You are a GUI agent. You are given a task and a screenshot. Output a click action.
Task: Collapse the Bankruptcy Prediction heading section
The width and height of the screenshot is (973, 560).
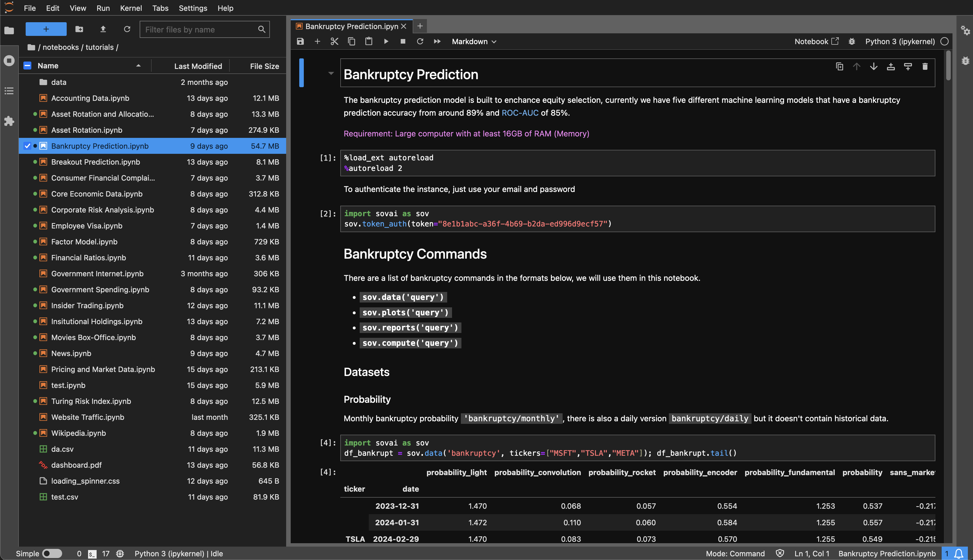click(x=331, y=73)
